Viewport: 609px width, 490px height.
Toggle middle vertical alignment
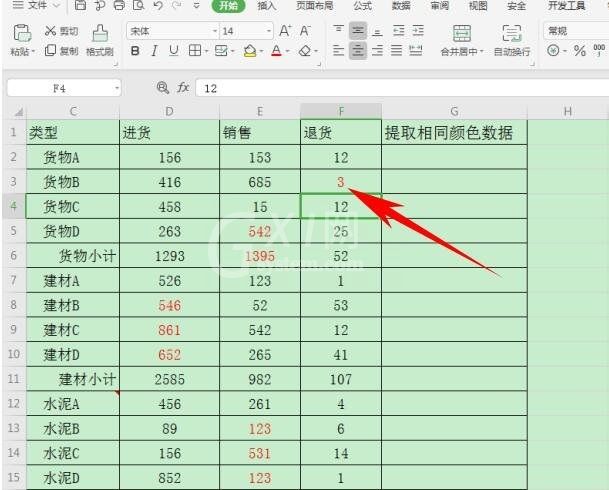pyautogui.click(x=358, y=30)
